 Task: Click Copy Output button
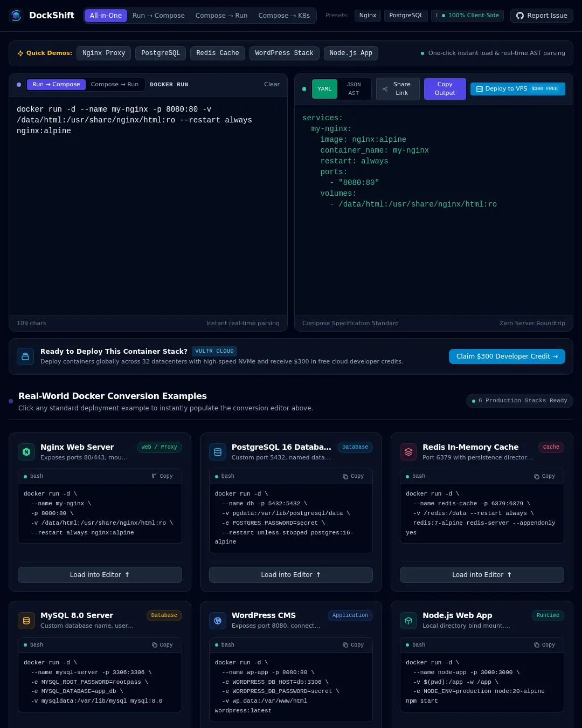(445, 89)
